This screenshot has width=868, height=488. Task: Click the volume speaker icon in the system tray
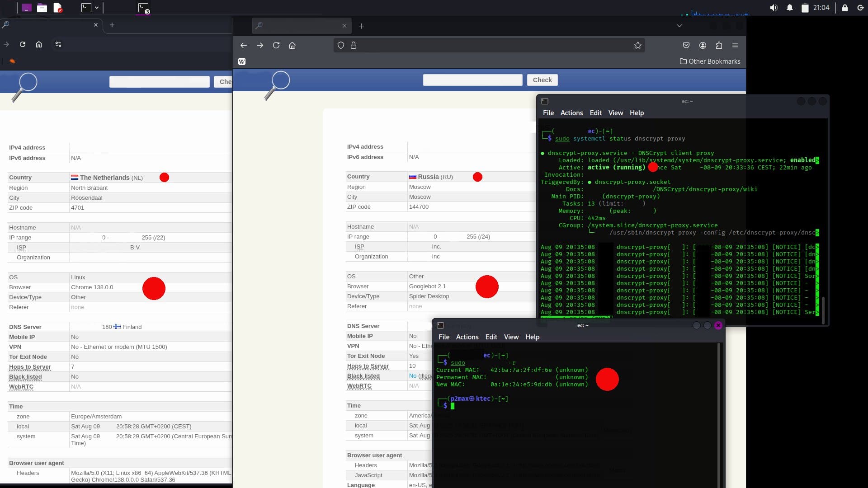(774, 8)
